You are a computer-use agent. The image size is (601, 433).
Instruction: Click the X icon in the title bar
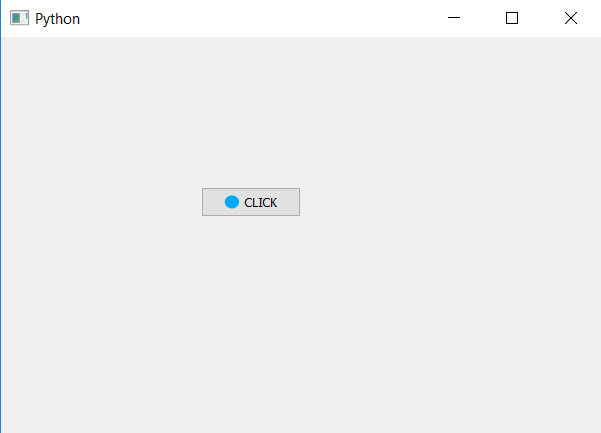pos(571,18)
